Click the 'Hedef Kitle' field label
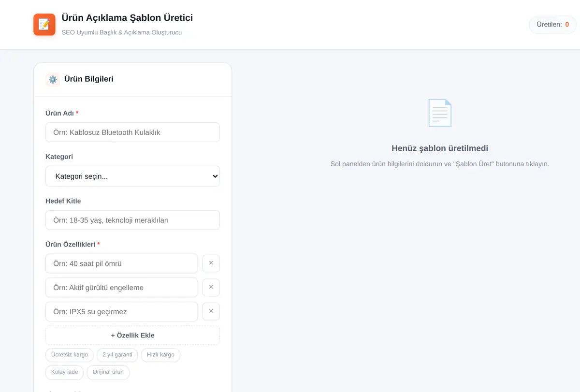 click(x=63, y=201)
